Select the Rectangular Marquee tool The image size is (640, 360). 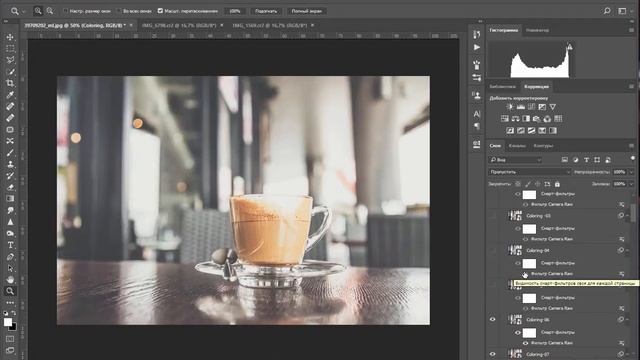[x=10, y=49]
